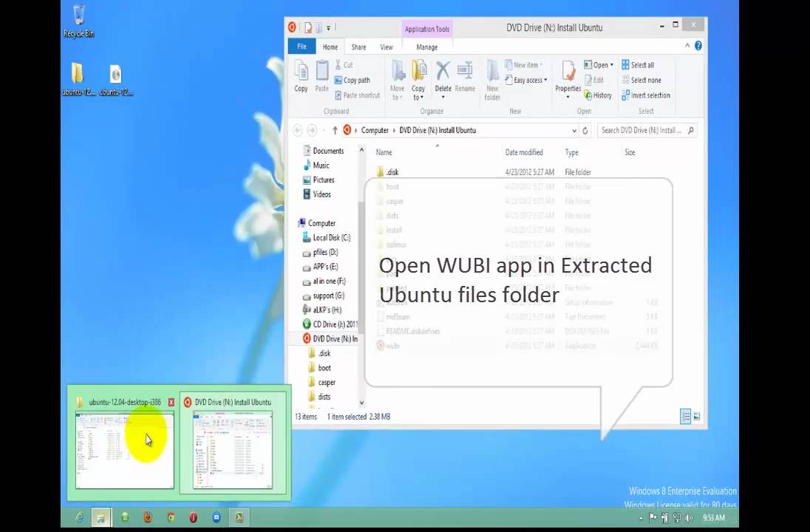Show hidden tray icons arrow
810x532 pixels.
tap(641, 517)
